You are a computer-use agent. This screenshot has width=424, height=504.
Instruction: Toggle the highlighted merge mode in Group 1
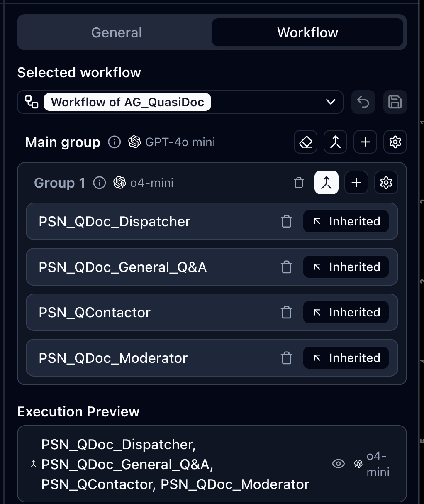[x=327, y=183]
